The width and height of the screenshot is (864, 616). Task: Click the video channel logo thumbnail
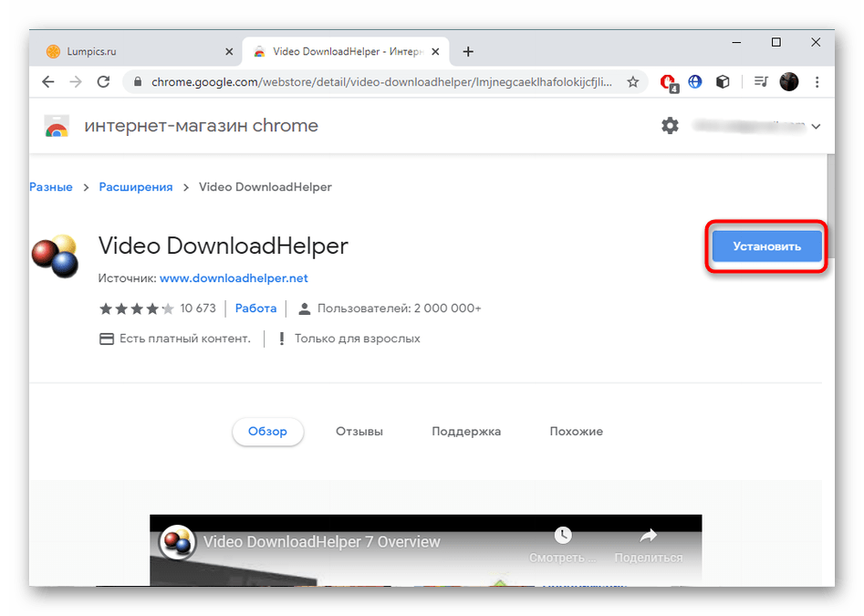click(x=177, y=542)
